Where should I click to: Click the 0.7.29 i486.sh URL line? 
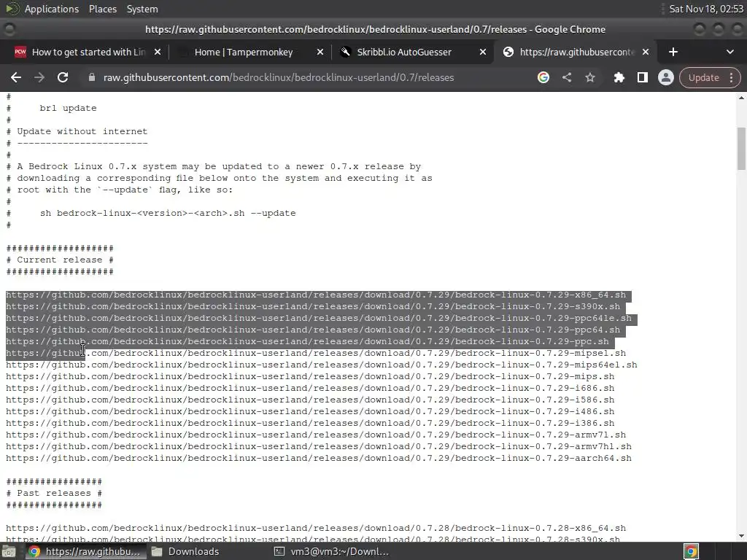coord(310,411)
